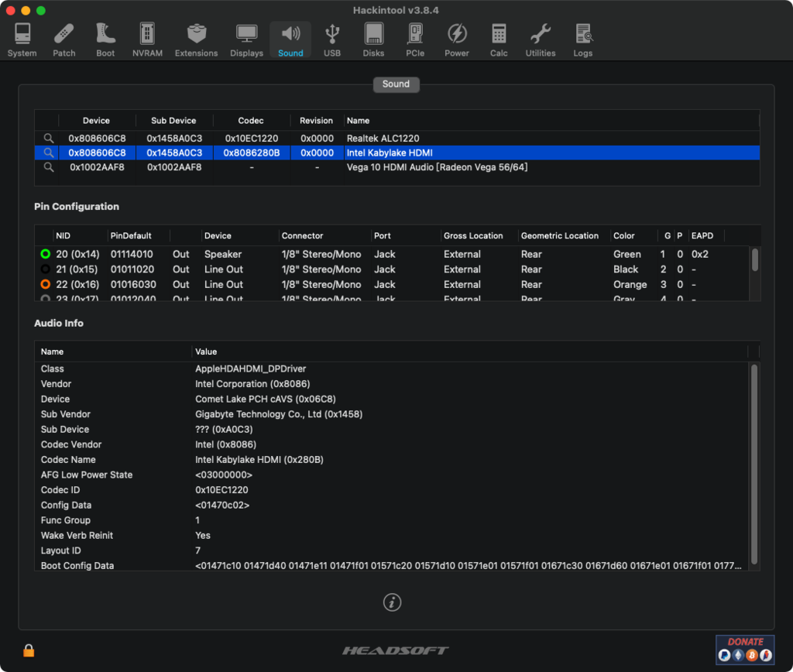
Task: Click PinDefault value 01114010
Action: point(132,254)
